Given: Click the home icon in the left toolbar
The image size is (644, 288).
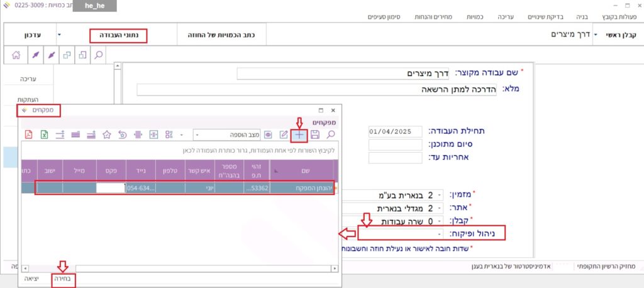Looking at the screenshot, I should (16, 55).
